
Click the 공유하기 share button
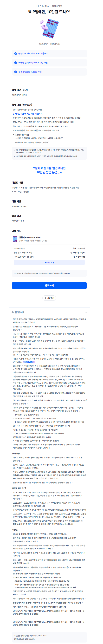[49, 298]
